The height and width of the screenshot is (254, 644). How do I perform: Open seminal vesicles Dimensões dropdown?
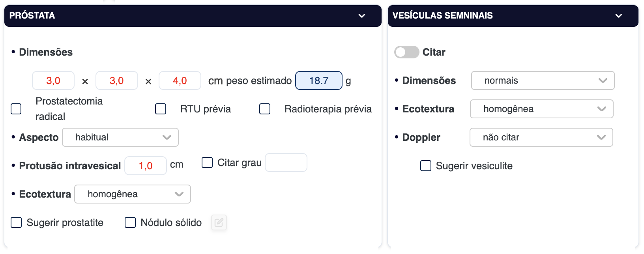click(543, 80)
